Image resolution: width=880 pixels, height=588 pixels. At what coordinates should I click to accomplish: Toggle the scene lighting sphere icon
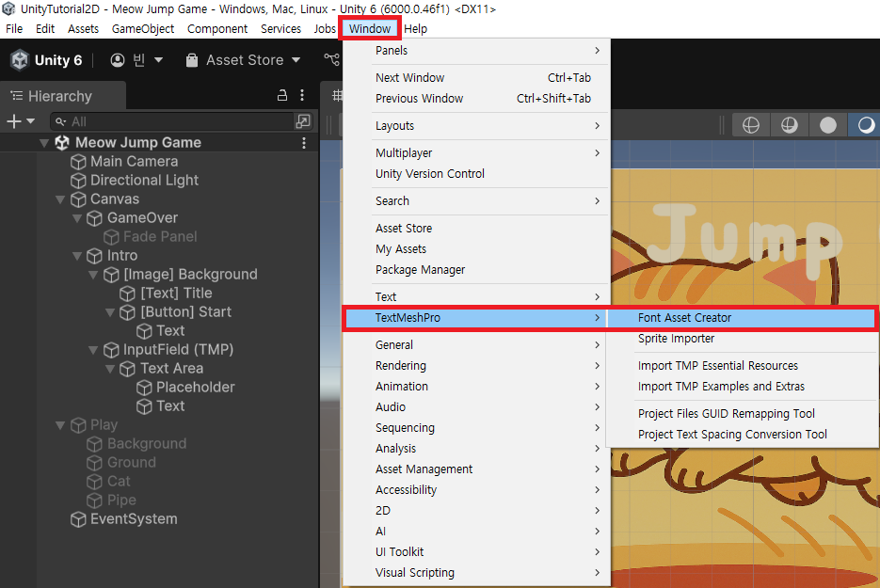pos(865,125)
